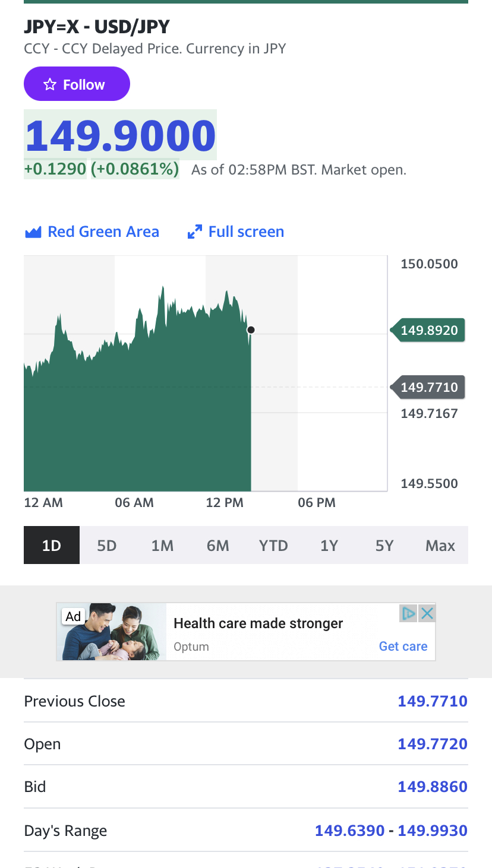Image resolution: width=492 pixels, height=868 pixels.
Task: Open the Optum ad family photo
Action: (112, 632)
